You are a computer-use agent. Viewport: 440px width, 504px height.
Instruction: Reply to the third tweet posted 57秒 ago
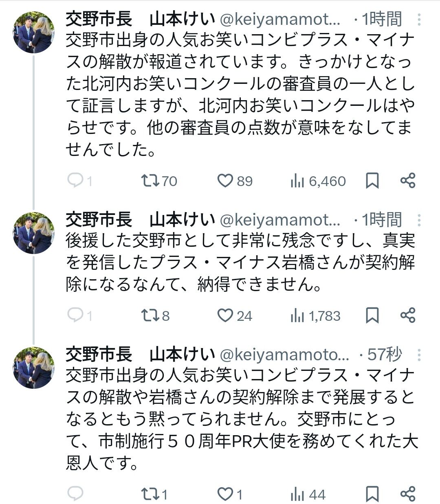tap(75, 494)
